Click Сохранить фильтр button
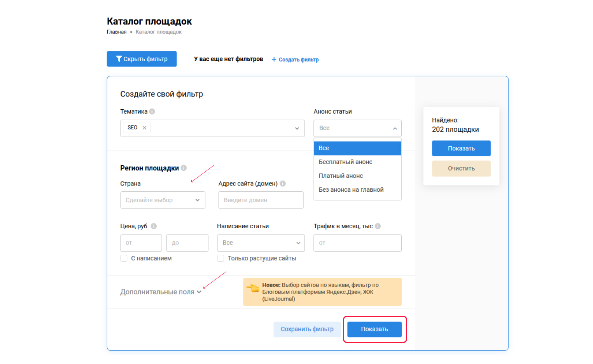Image resolution: width=593 pixels, height=364 pixels. [307, 329]
